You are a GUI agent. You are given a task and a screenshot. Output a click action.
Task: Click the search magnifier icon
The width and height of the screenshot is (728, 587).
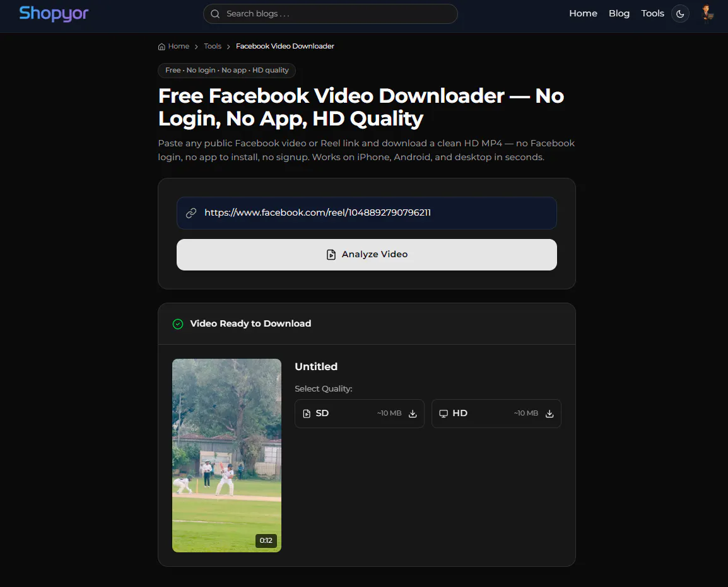pos(215,14)
